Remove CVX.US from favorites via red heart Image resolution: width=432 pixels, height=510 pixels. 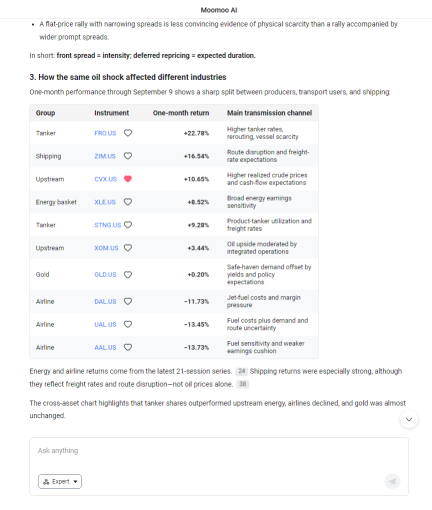tap(128, 179)
